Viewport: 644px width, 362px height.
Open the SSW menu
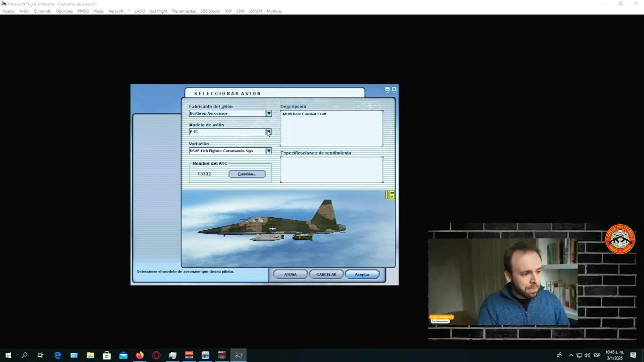click(x=240, y=11)
